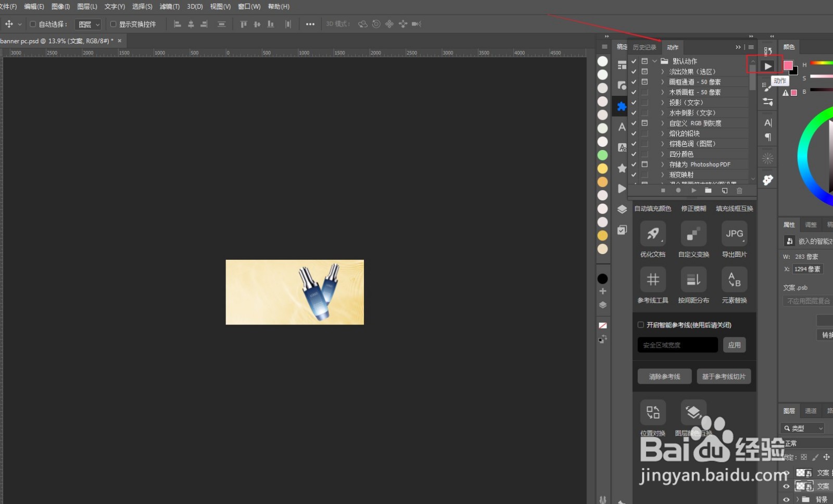Image resolution: width=833 pixels, height=504 pixels.
Task: Click the layers stack icon in plugin sidebar
Action: [622, 209]
